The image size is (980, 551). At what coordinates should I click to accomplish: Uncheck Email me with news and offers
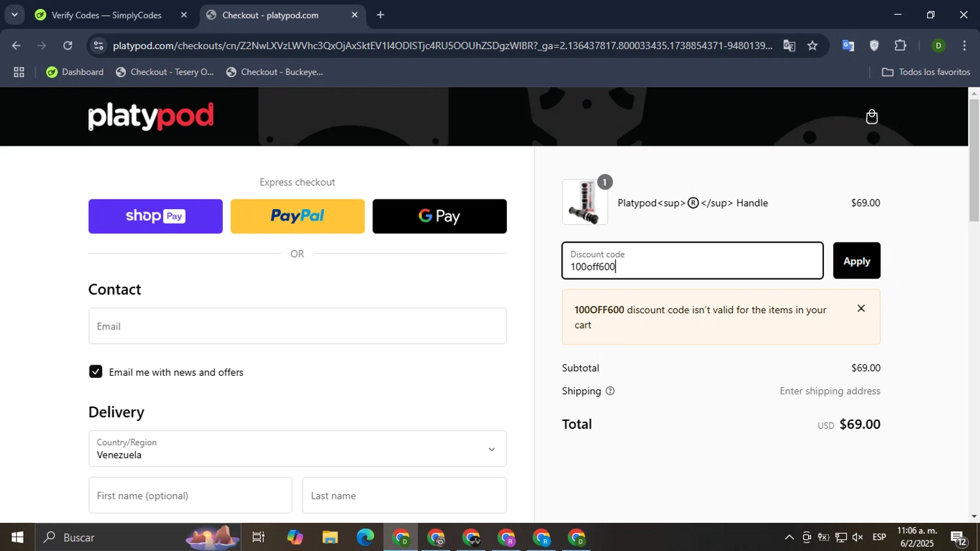95,372
